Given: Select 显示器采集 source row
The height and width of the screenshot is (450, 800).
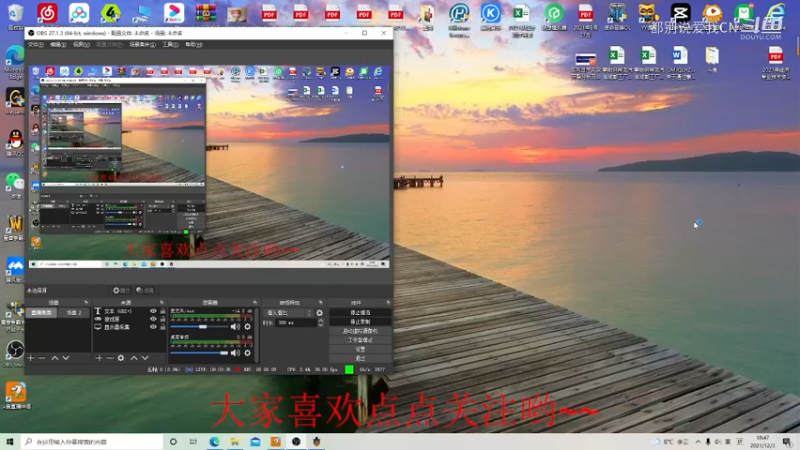Looking at the screenshot, I should (129, 327).
